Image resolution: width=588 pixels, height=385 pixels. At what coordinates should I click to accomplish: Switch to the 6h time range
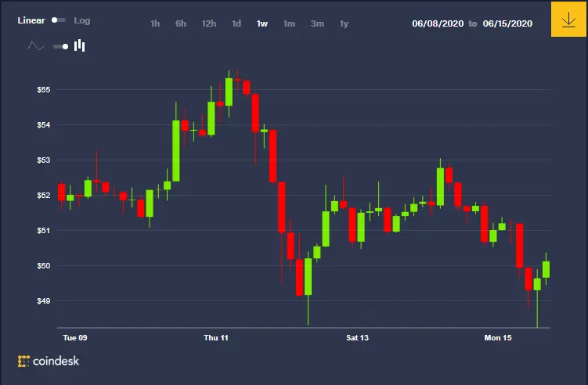(x=181, y=23)
